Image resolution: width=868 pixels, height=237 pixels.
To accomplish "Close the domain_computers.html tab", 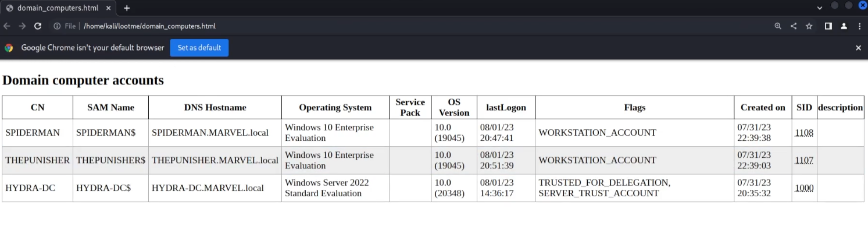I will 109,8.
